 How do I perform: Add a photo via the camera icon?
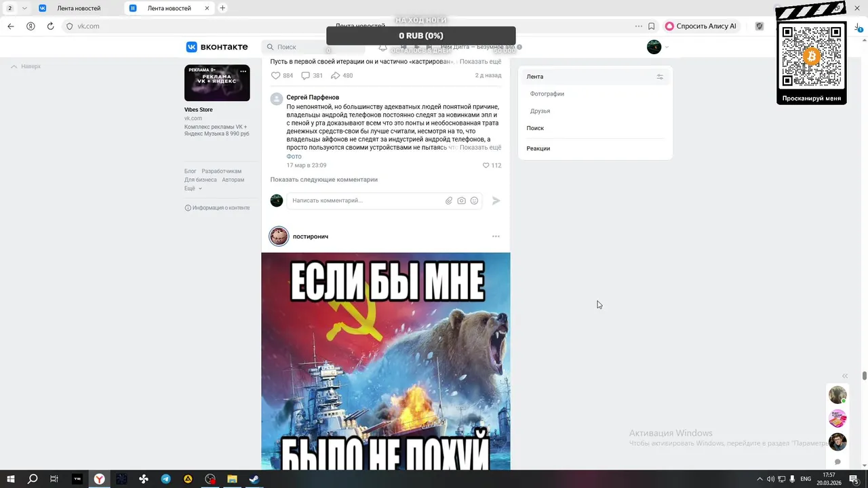(x=462, y=201)
